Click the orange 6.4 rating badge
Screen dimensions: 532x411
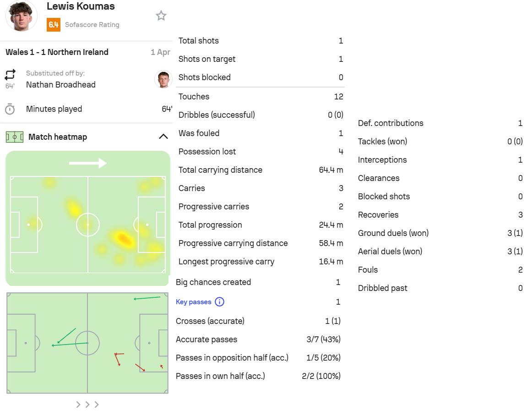click(x=54, y=25)
